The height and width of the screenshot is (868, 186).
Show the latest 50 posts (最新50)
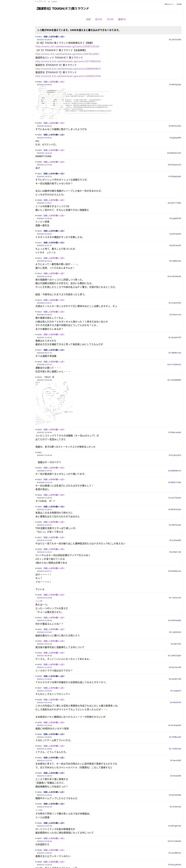tap(122, 20)
